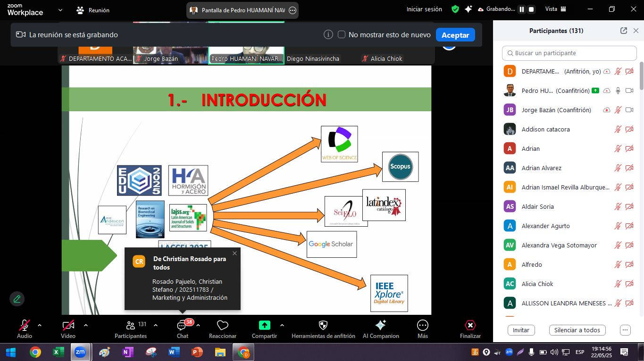Click the Audio microphone icon to unmute

coord(24,325)
